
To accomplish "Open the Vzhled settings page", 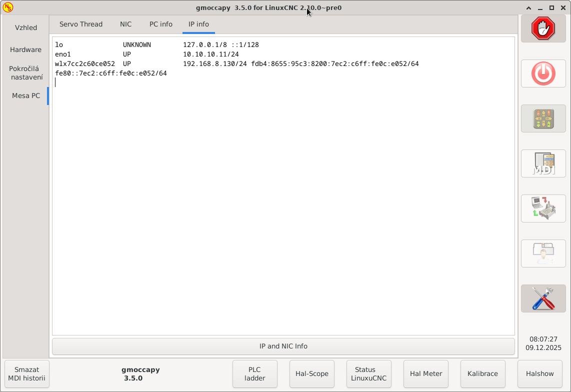I will coord(26,27).
